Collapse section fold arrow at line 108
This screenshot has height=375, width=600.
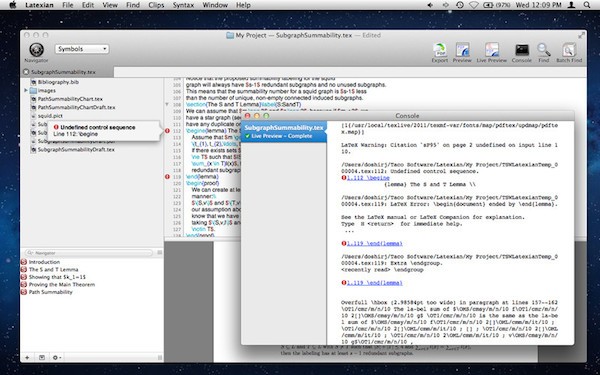167,104
